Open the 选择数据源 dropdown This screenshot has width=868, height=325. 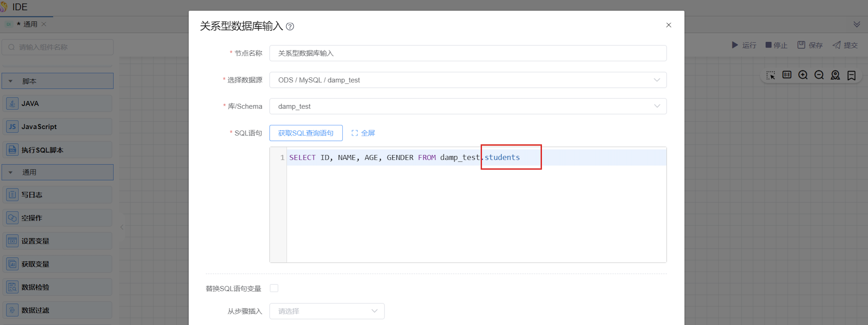(x=467, y=80)
